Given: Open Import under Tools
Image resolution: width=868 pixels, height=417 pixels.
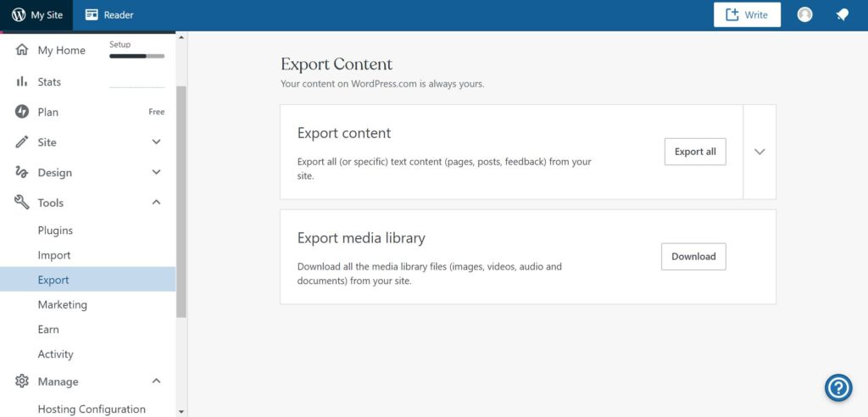Looking at the screenshot, I should click(x=54, y=255).
